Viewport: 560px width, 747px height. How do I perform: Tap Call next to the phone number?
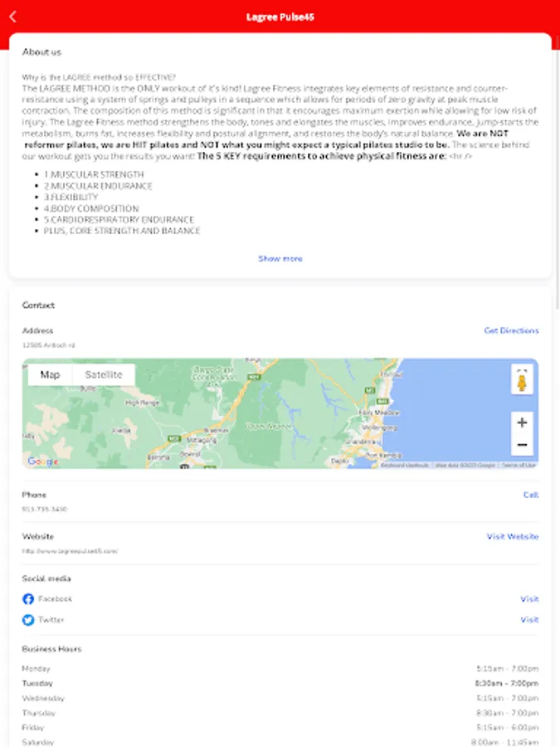point(531,495)
